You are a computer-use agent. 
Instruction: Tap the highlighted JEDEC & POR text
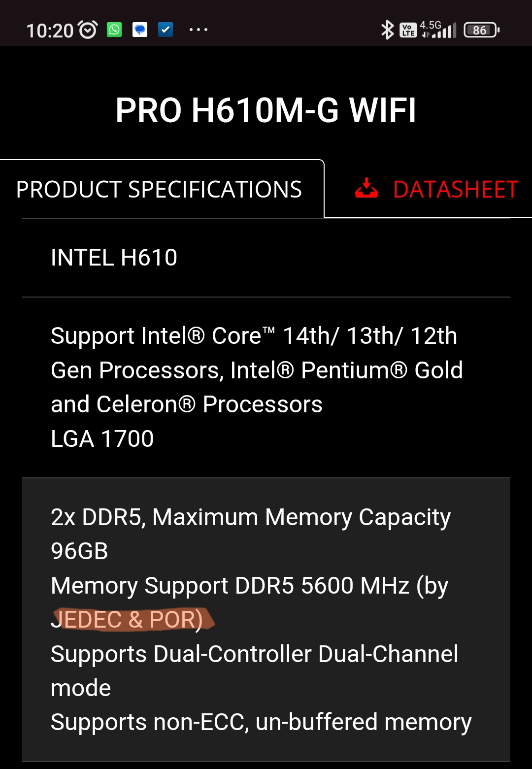click(127, 620)
